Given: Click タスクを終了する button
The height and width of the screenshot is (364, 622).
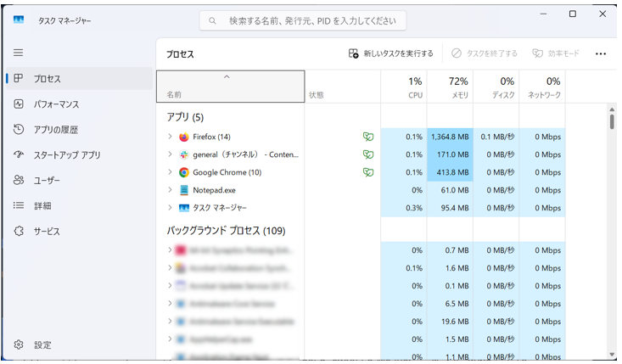Looking at the screenshot, I should coord(485,53).
